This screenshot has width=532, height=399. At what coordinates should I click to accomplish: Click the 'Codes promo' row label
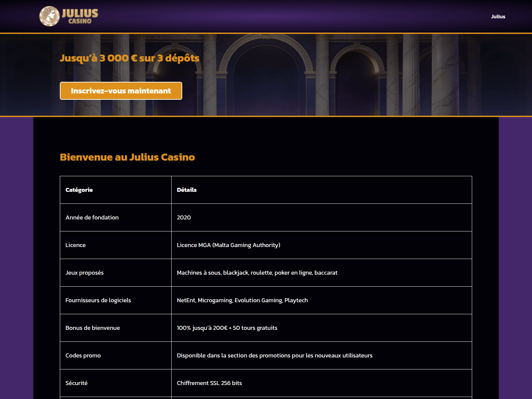(83, 355)
